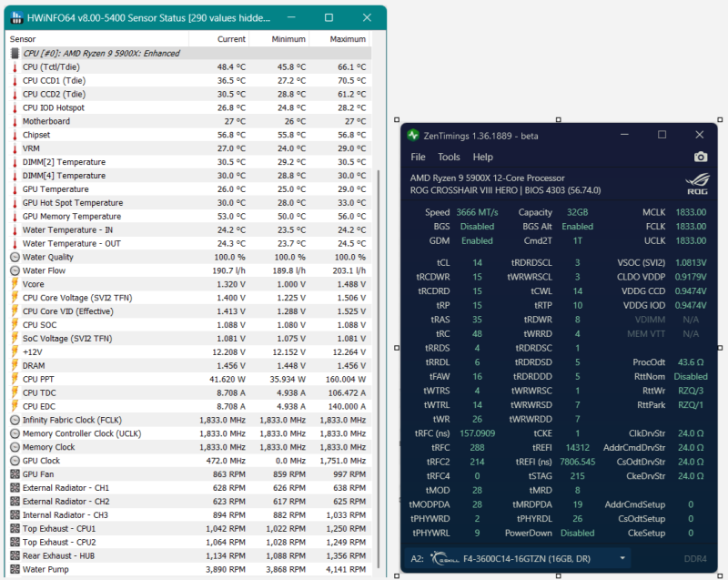The height and width of the screenshot is (580, 728).
Task: Click the tRFC (ns) value 157.0909
Action: 477,433
